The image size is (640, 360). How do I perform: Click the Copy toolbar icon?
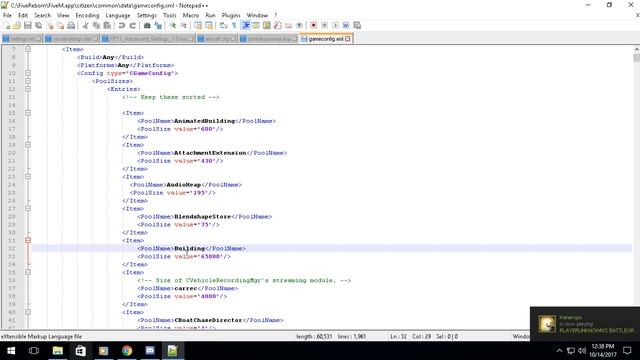[x=96, y=25]
